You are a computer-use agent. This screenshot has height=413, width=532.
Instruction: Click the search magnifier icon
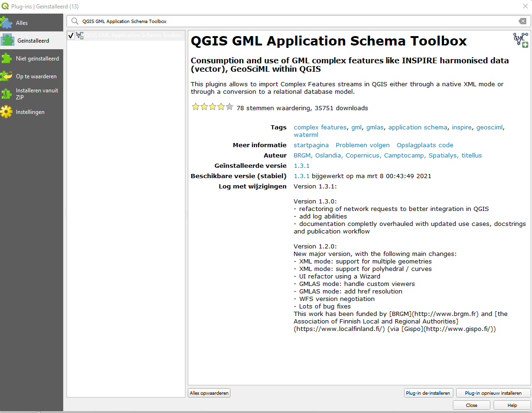click(75, 21)
